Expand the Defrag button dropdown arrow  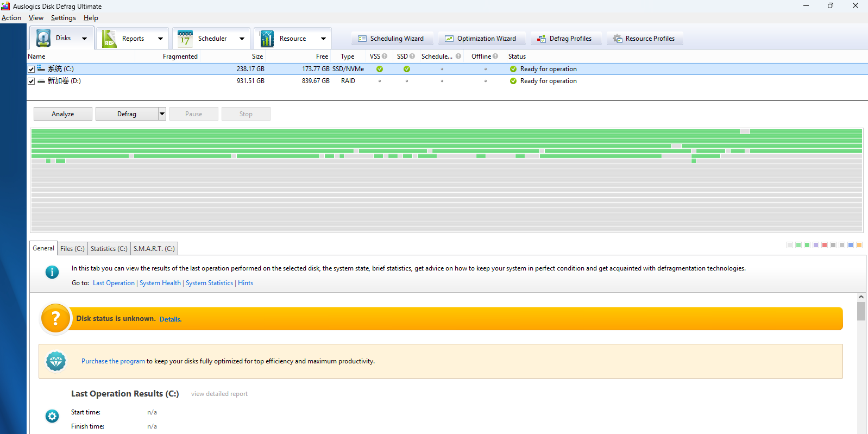tap(162, 114)
